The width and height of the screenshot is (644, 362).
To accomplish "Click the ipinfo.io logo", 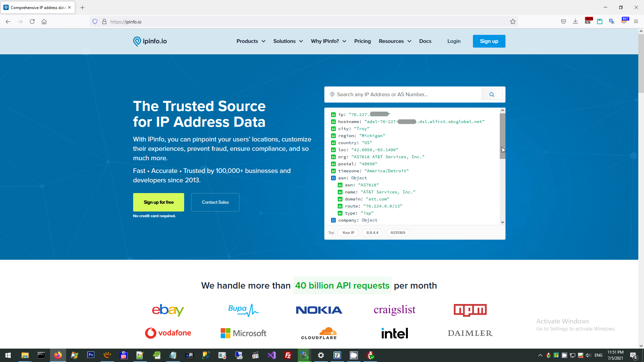I will click(x=150, y=41).
